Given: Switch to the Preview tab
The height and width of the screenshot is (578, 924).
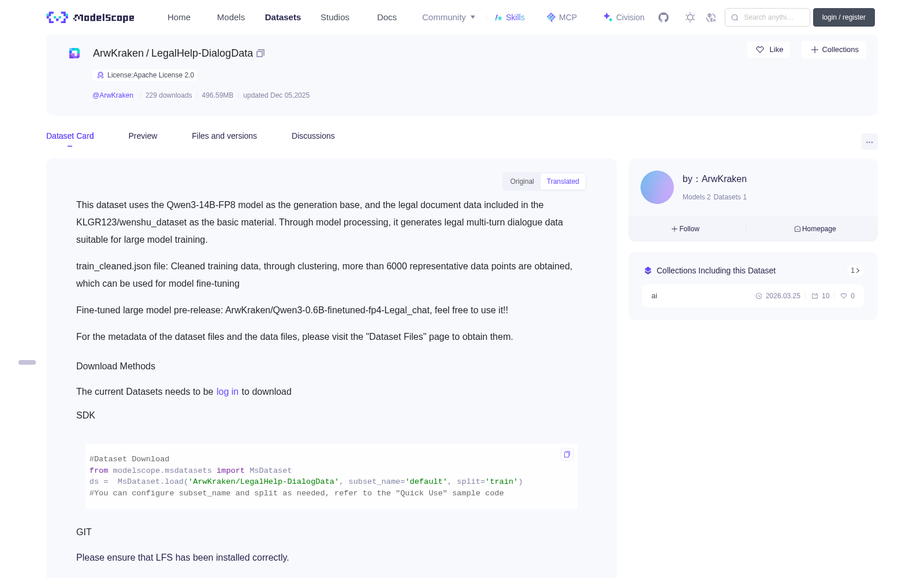Looking at the screenshot, I should pos(143,136).
